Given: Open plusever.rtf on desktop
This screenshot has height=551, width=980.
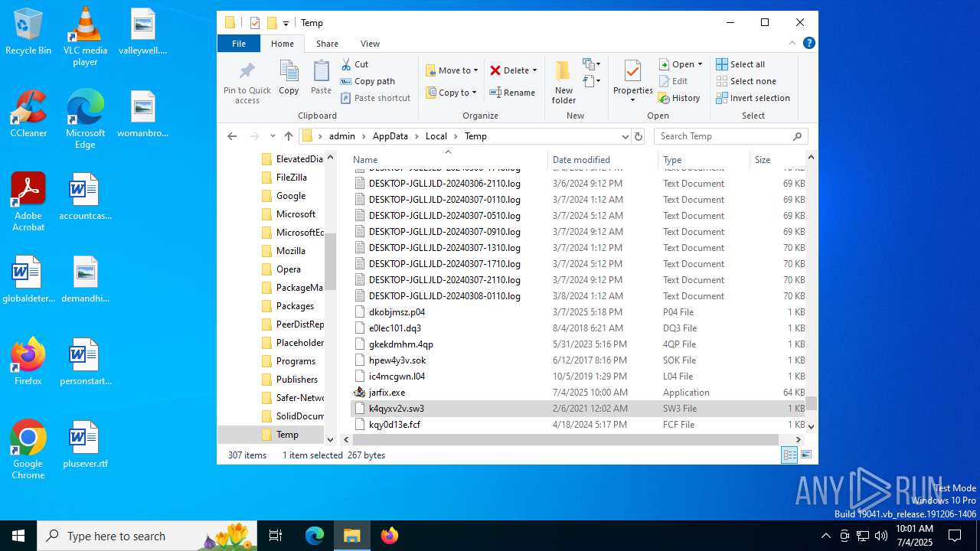Looking at the screenshot, I should pyautogui.click(x=85, y=444).
